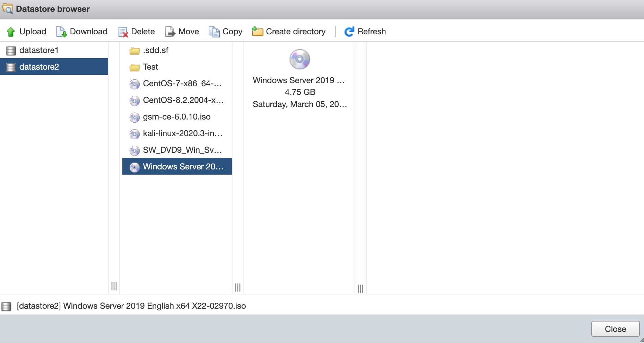The width and height of the screenshot is (644, 343).
Task: Click the Download page icon
Action: (x=61, y=32)
